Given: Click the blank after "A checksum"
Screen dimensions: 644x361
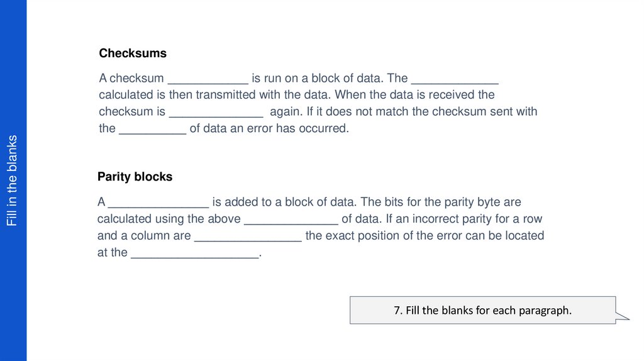Looking at the screenshot, I should tap(208, 80).
